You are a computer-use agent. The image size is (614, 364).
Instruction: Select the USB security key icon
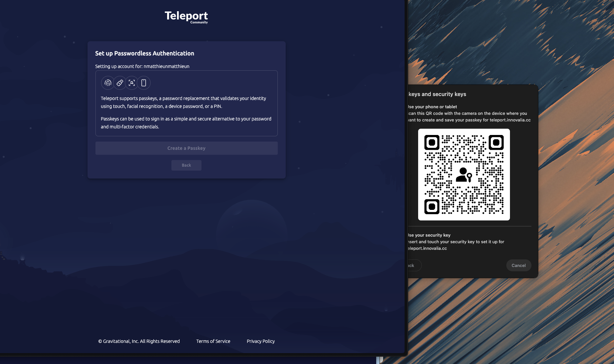120,83
